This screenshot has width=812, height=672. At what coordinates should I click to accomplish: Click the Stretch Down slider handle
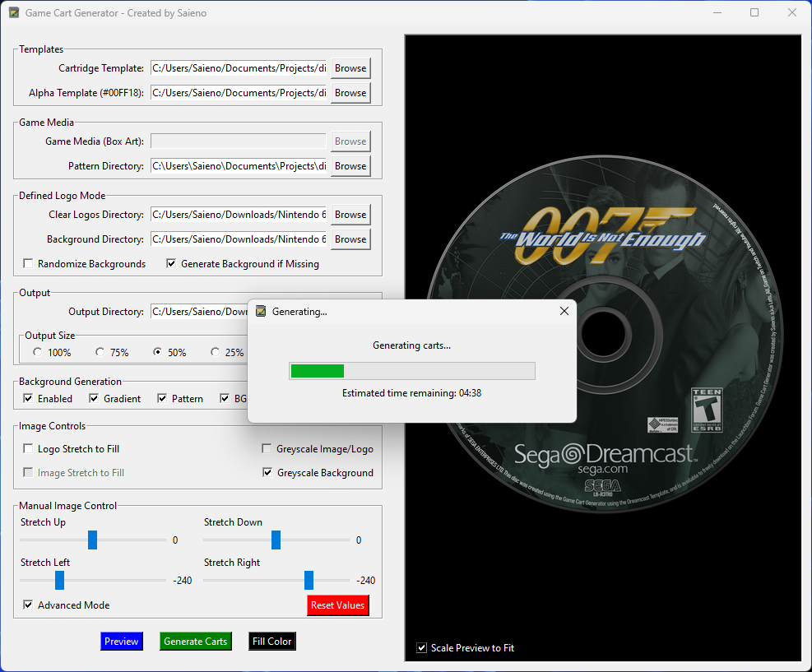click(276, 540)
